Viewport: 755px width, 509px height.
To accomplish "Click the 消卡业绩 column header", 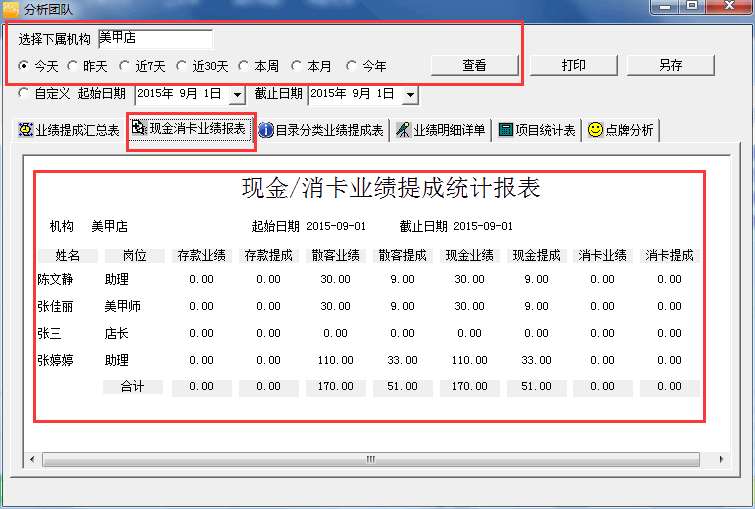I will [x=602, y=256].
